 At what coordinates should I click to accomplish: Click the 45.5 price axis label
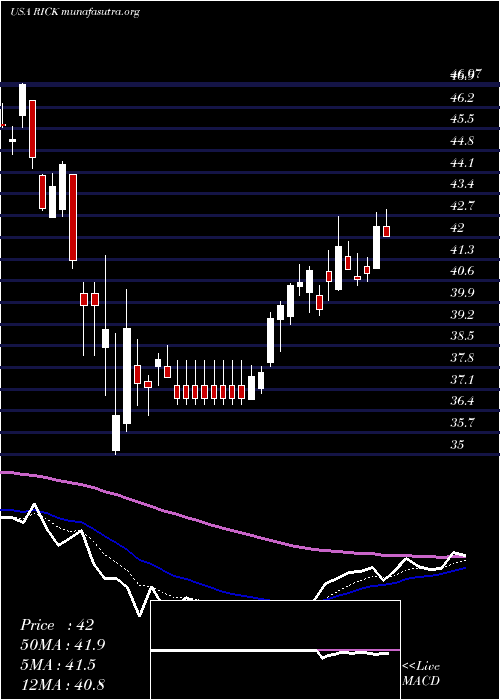[462, 119]
